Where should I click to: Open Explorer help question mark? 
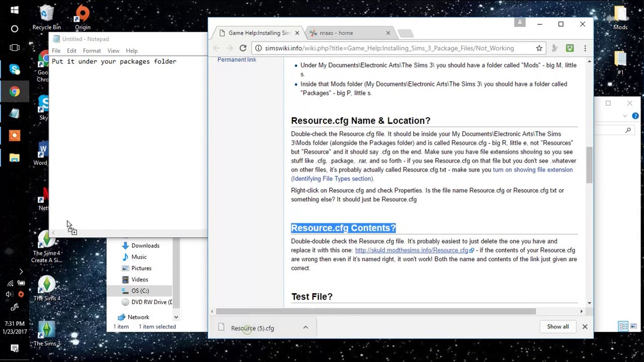(635, 116)
